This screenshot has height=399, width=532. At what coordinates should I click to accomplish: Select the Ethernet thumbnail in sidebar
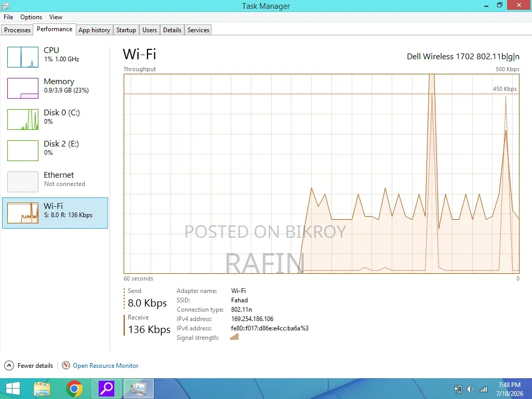tap(23, 182)
